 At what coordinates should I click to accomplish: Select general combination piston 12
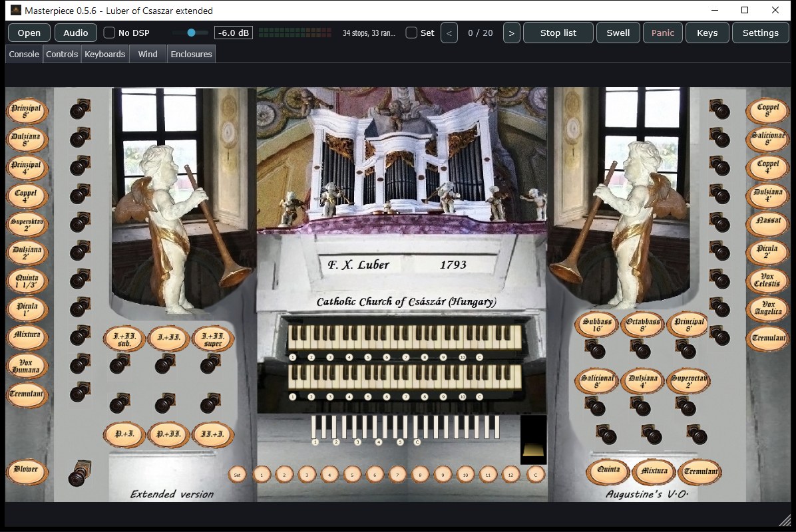[x=510, y=475]
